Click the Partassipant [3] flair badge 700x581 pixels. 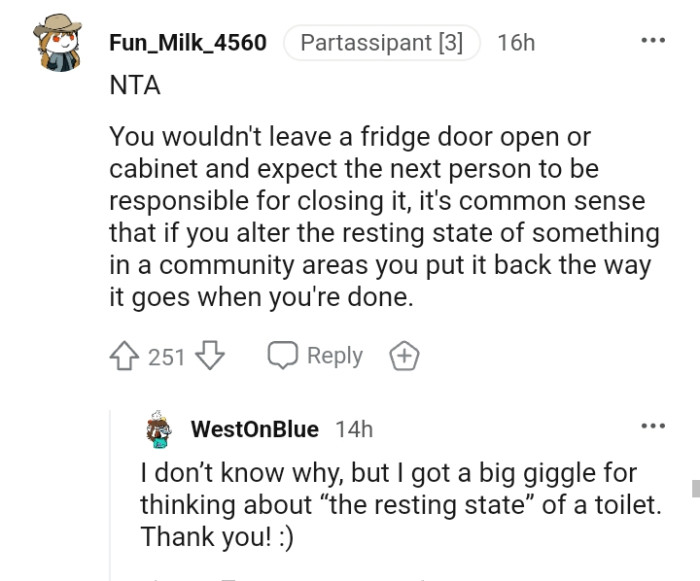(x=382, y=43)
